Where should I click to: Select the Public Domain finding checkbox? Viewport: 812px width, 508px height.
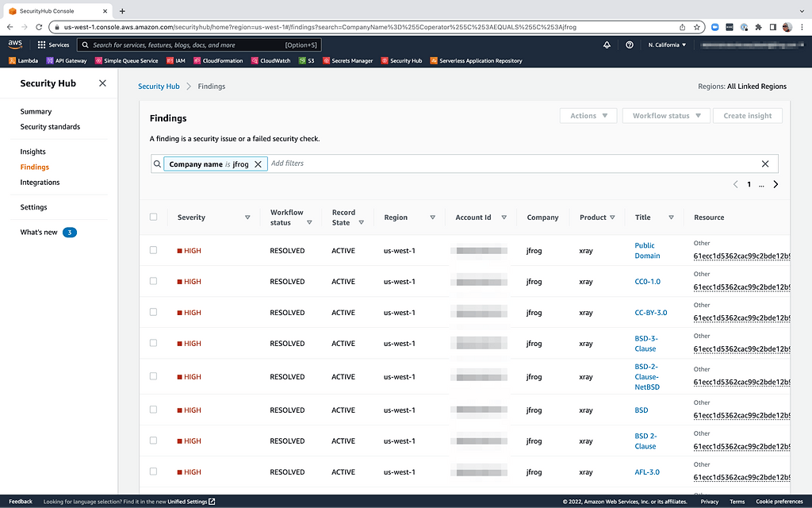(154, 250)
